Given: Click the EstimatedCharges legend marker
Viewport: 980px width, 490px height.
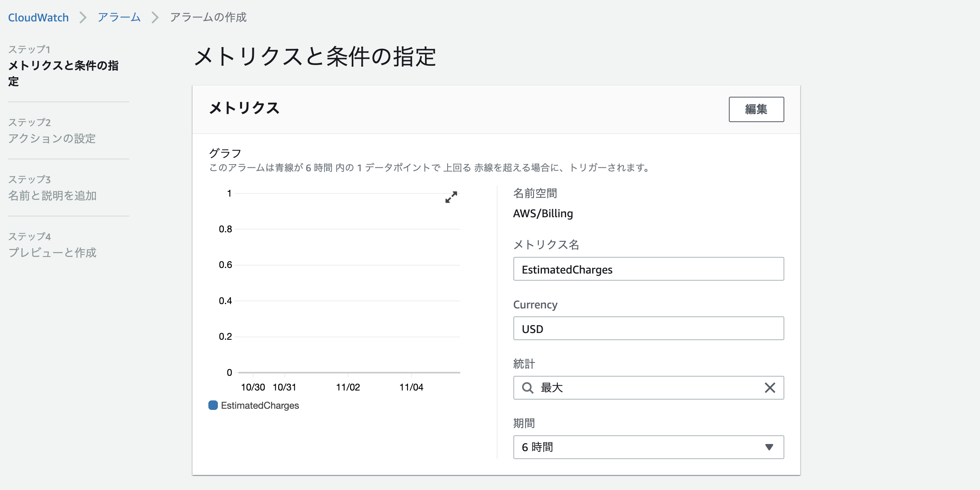Looking at the screenshot, I should (x=213, y=405).
